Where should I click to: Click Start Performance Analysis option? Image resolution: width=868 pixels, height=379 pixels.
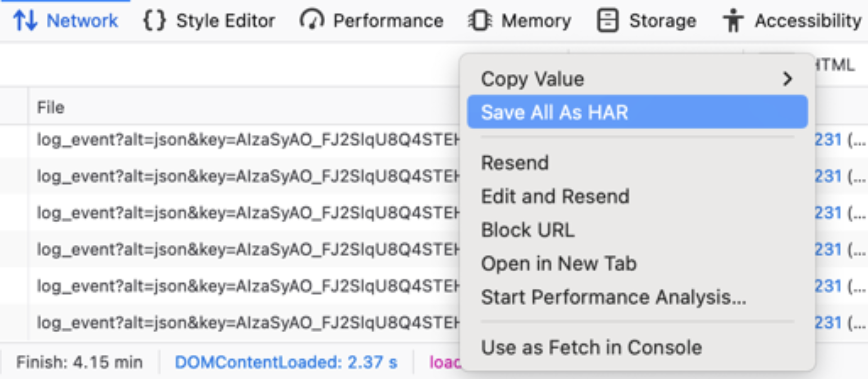(613, 297)
